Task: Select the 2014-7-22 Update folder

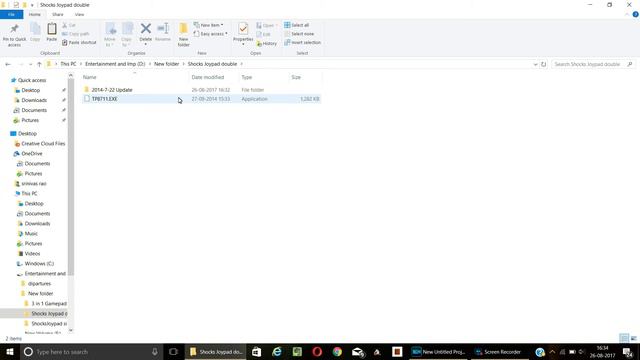Action: (x=201, y=90)
